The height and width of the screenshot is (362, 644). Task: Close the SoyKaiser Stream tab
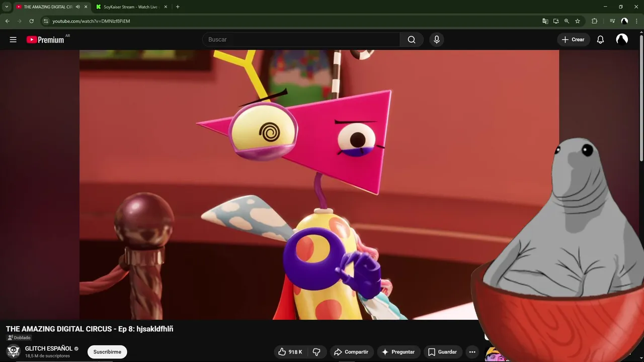click(x=166, y=7)
